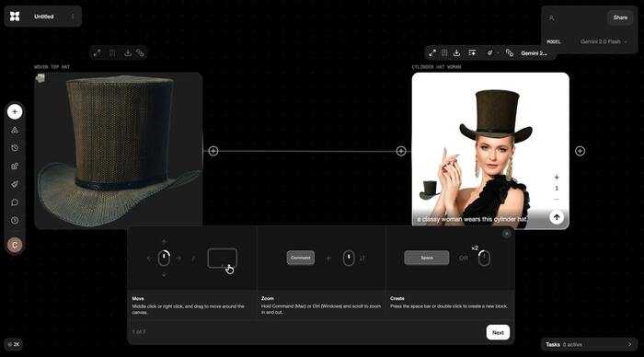The width and height of the screenshot is (644, 357).
Task: Click the Next button in tutorial
Action: click(x=498, y=332)
